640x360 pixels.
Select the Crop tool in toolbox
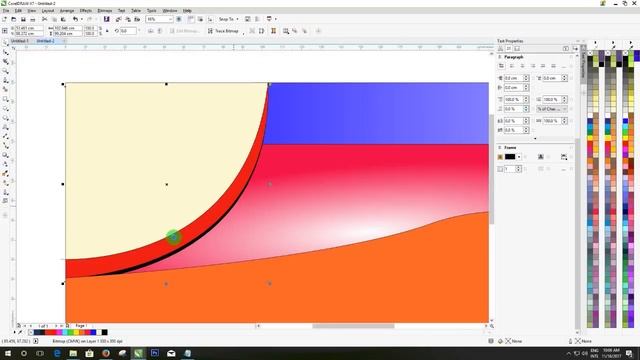[6, 62]
